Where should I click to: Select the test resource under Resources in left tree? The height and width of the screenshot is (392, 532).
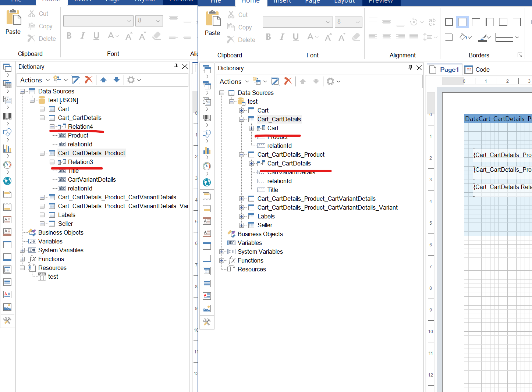tap(53, 277)
